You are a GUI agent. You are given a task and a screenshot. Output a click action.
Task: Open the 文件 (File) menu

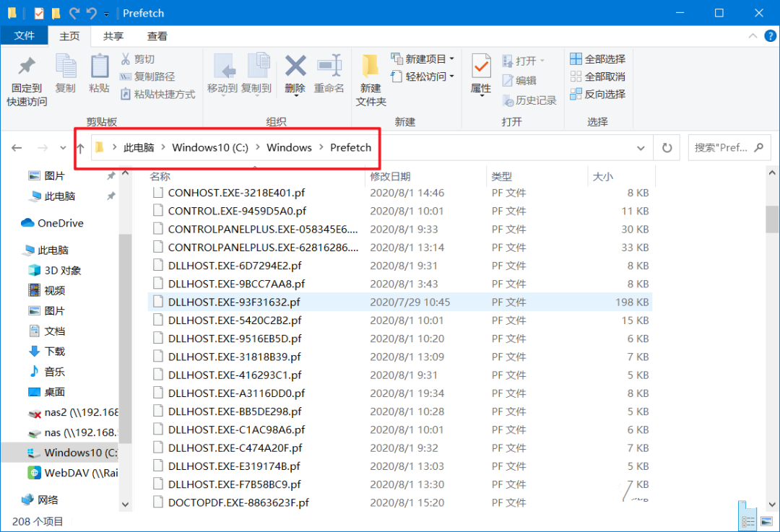tap(24, 35)
